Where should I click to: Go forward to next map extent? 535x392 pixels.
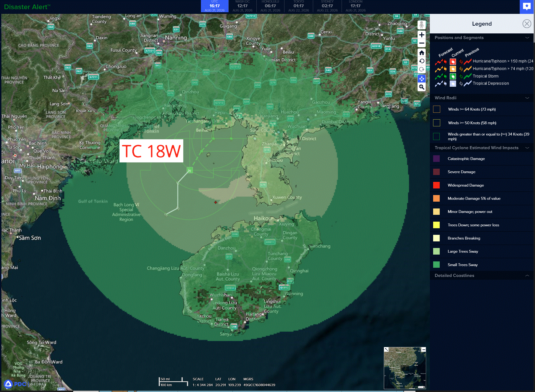[421, 69]
